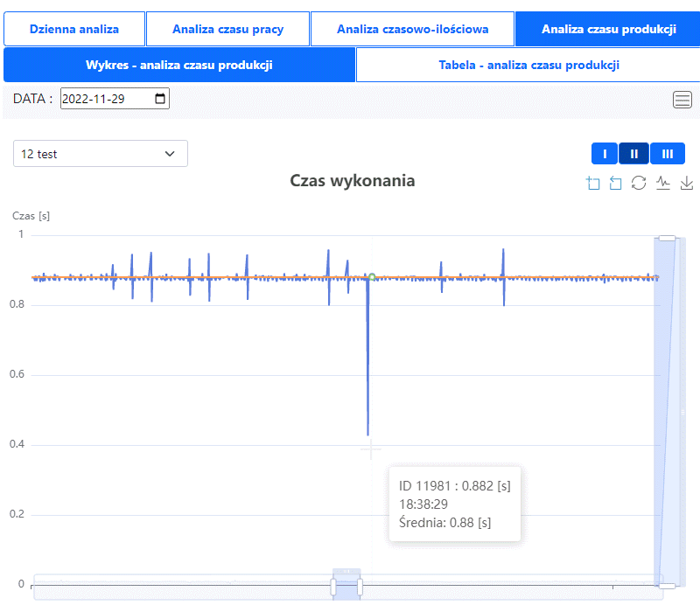Click top handle of vertical zoom slider
The height and width of the screenshot is (612, 700).
667,237
